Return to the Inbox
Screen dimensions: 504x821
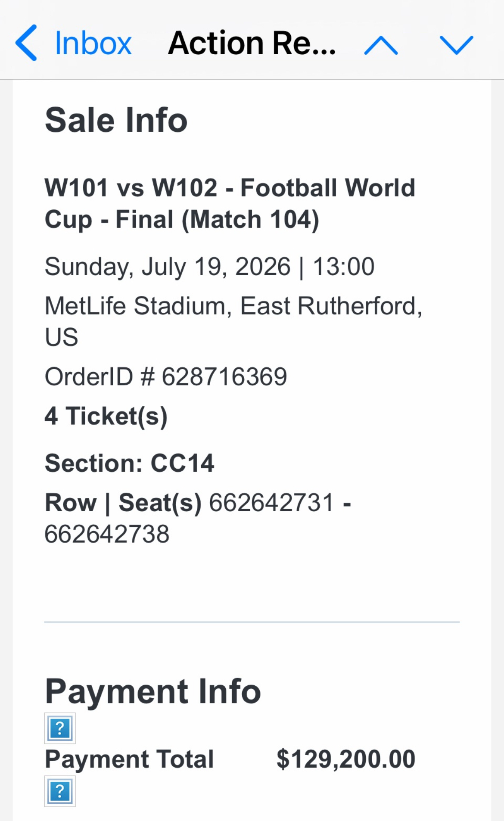click(93, 44)
